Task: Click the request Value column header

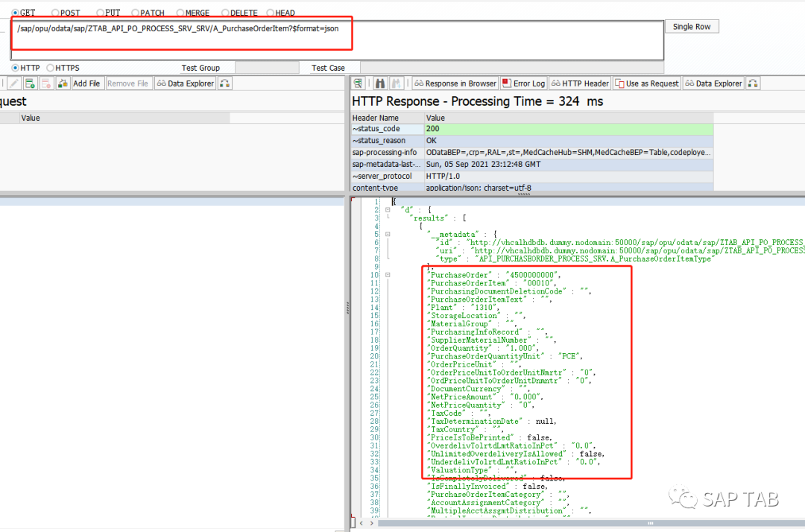Action: [x=124, y=118]
